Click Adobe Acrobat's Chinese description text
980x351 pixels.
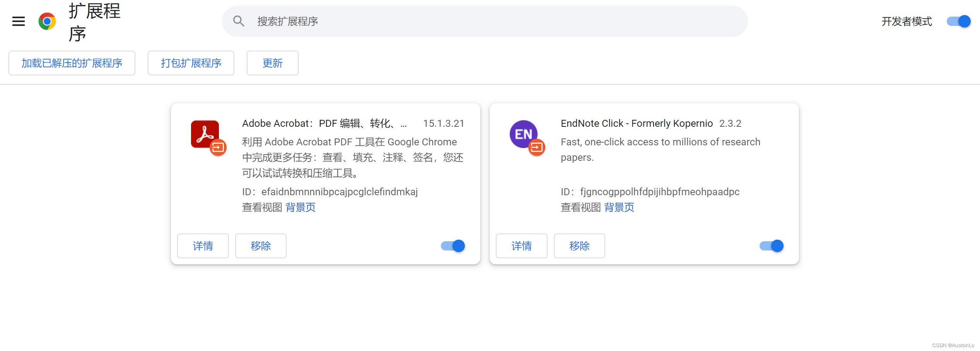click(x=353, y=157)
